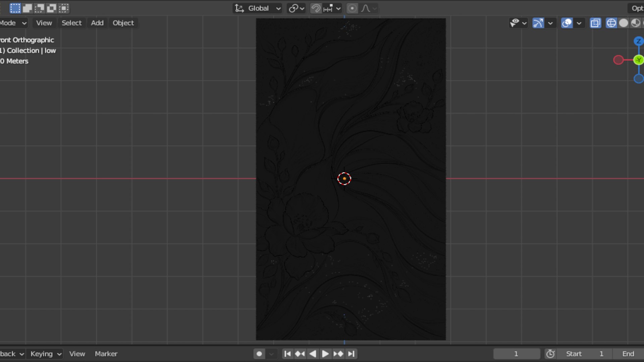Open the View menu in the 3D viewport header
This screenshot has width=644, height=362.
tap(44, 23)
